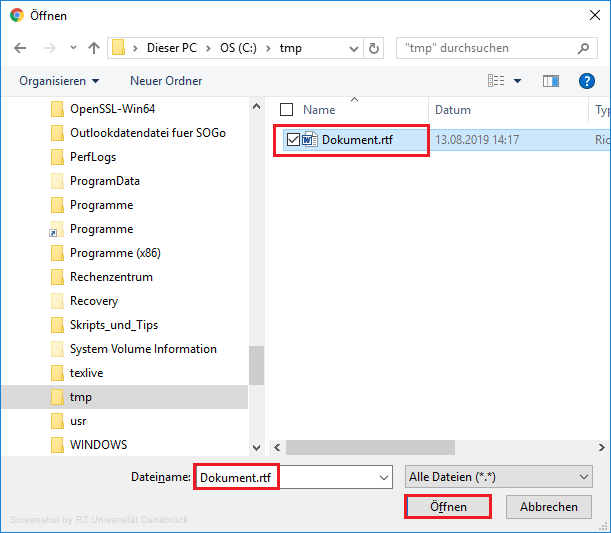Click the up one level arrow
The image size is (611, 533).
coord(94,48)
